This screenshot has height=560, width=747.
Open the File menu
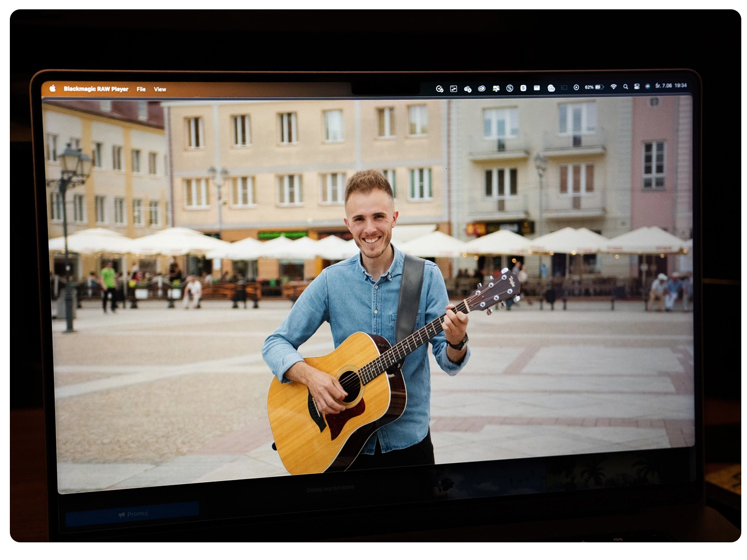pos(141,89)
